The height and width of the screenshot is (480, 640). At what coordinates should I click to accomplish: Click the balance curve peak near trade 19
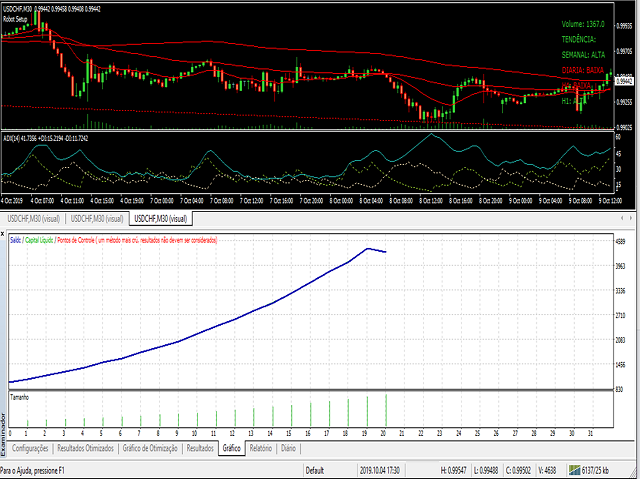tap(368, 248)
